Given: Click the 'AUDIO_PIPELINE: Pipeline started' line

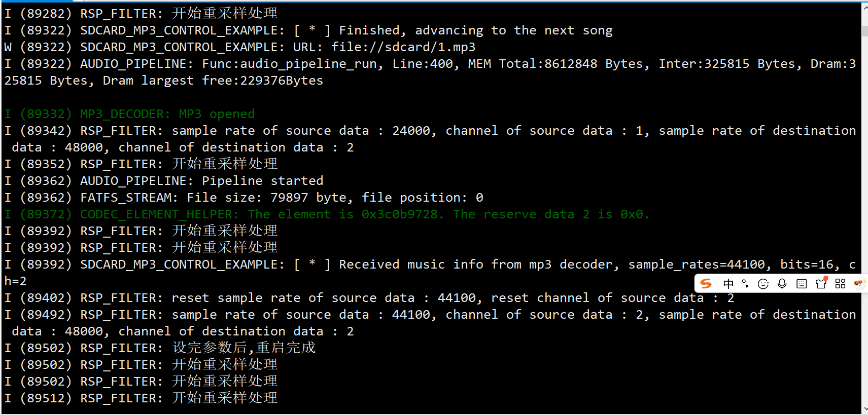Looking at the screenshot, I should click(164, 181).
